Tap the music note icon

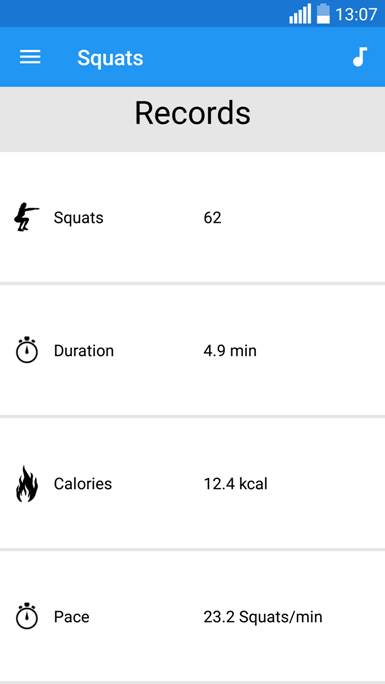point(360,57)
